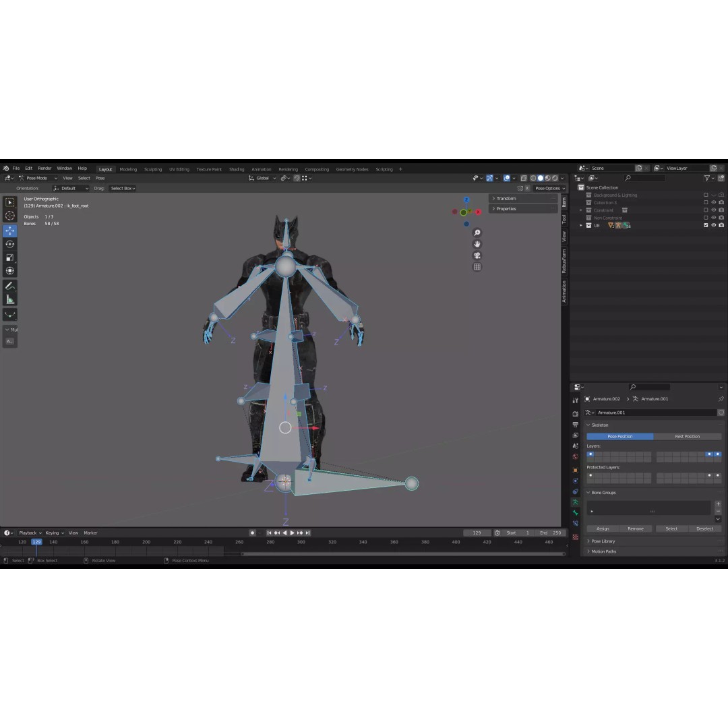This screenshot has width=728, height=728.
Task: Click the pin icon in properties header
Action: (721, 399)
